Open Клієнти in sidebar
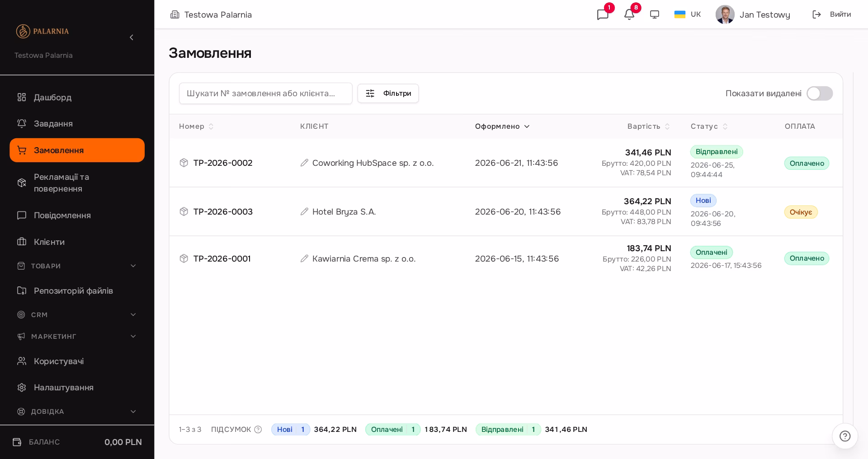 coord(77,242)
